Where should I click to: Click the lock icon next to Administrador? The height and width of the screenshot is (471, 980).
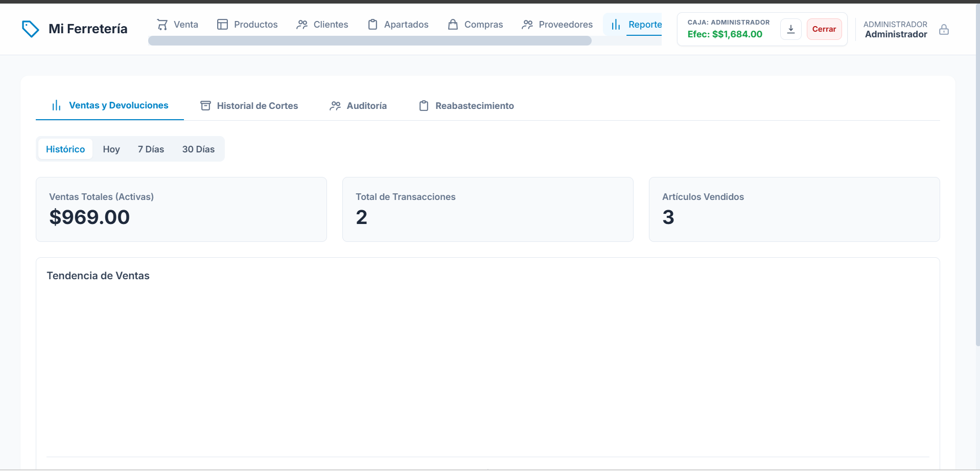[x=944, y=30]
